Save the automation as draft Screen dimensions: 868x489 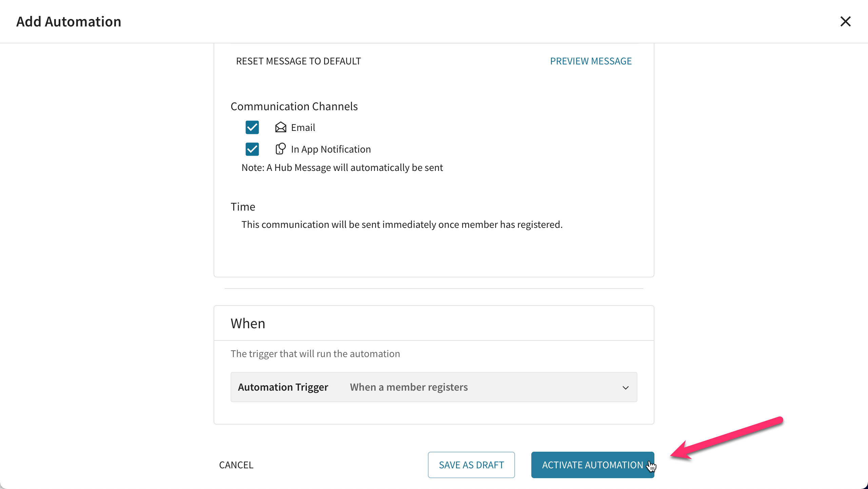click(x=471, y=465)
